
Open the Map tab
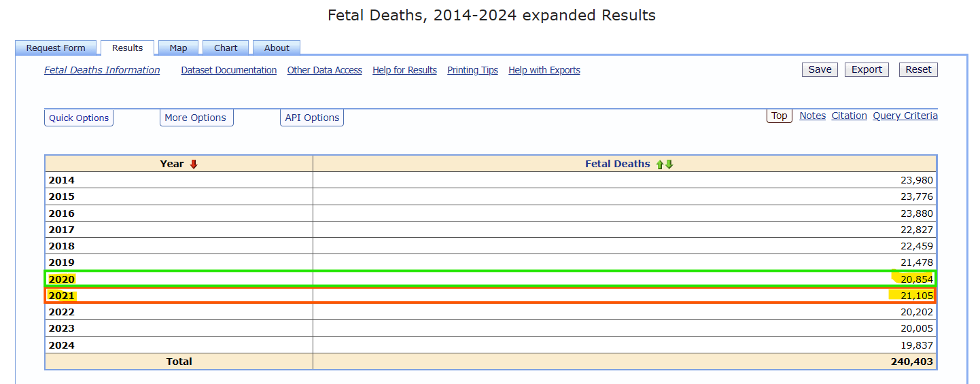click(x=178, y=48)
